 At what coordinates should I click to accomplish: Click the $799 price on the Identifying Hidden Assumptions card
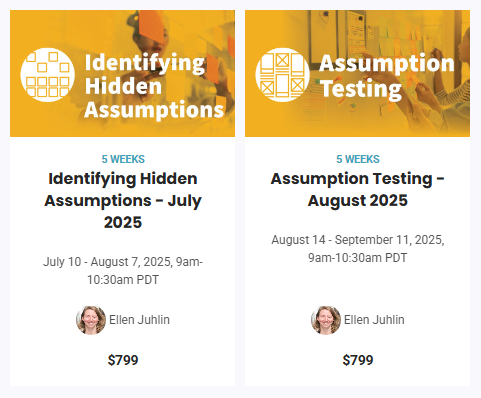(x=123, y=360)
